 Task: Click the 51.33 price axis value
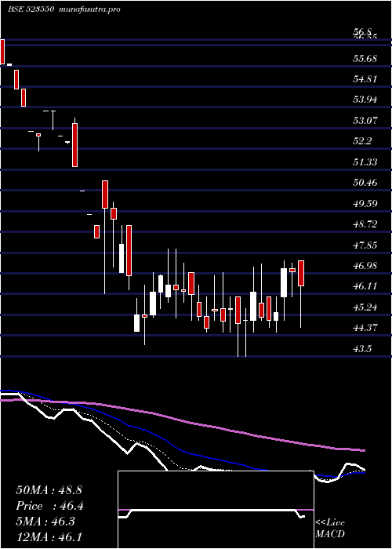point(365,162)
